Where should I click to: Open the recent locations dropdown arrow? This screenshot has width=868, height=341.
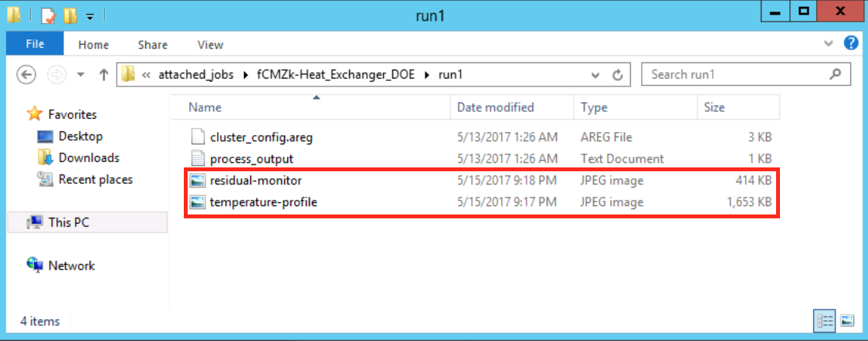(x=81, y=75)
